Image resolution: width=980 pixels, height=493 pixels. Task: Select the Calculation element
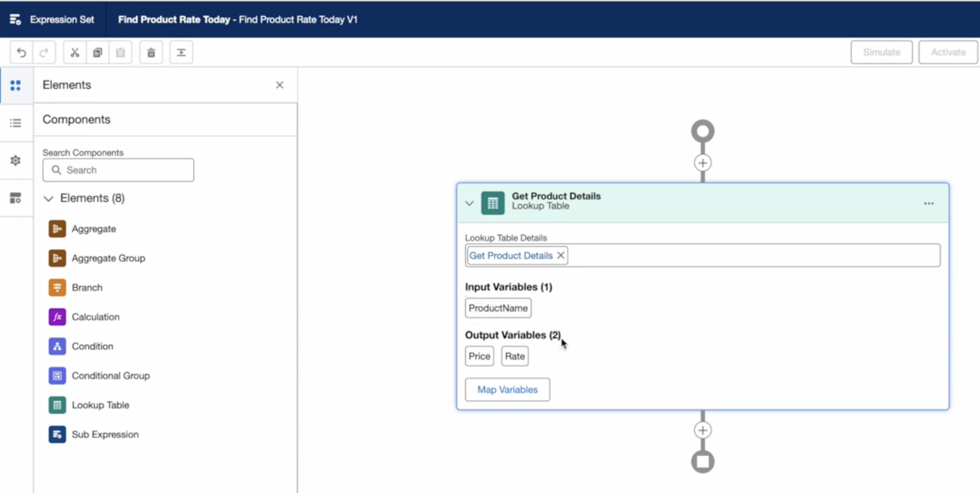pos(96,317)
